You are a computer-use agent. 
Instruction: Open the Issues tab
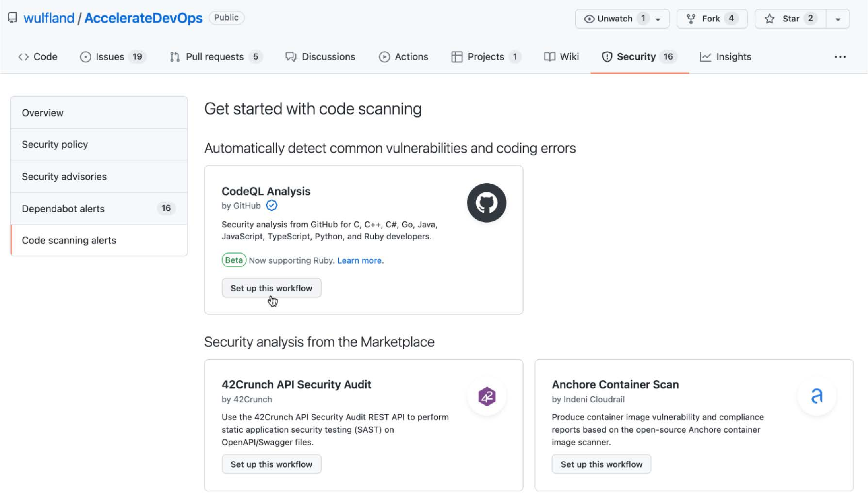click(113, 57)
